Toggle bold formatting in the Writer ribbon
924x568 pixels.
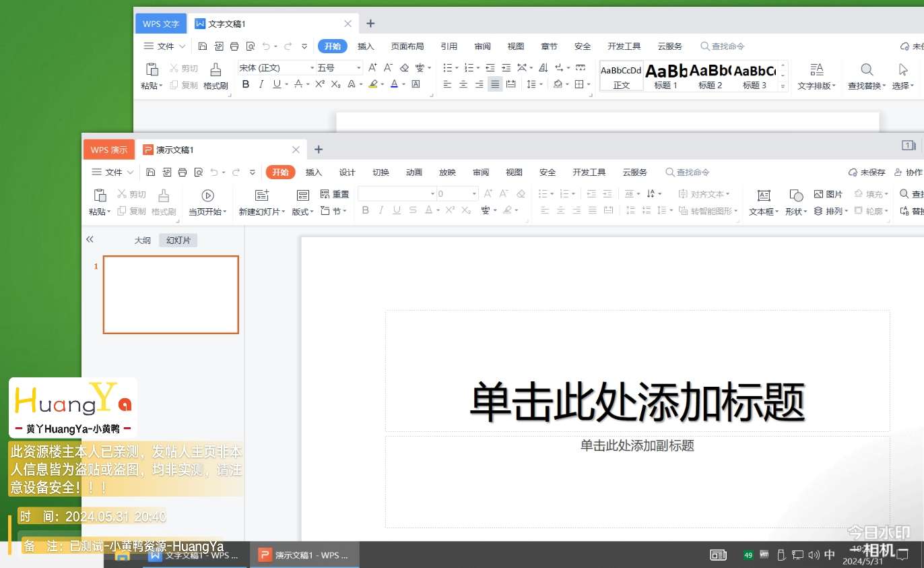(245, 84)
